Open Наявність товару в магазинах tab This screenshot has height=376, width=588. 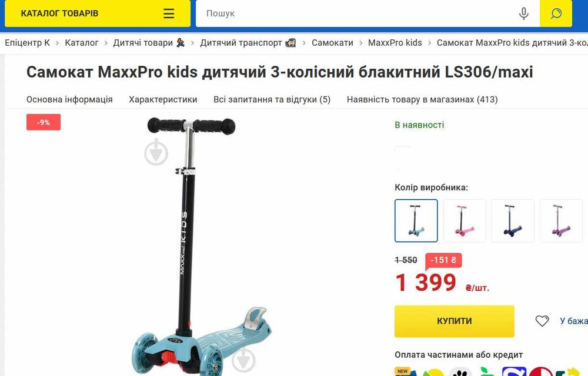[x=422, y=100]
